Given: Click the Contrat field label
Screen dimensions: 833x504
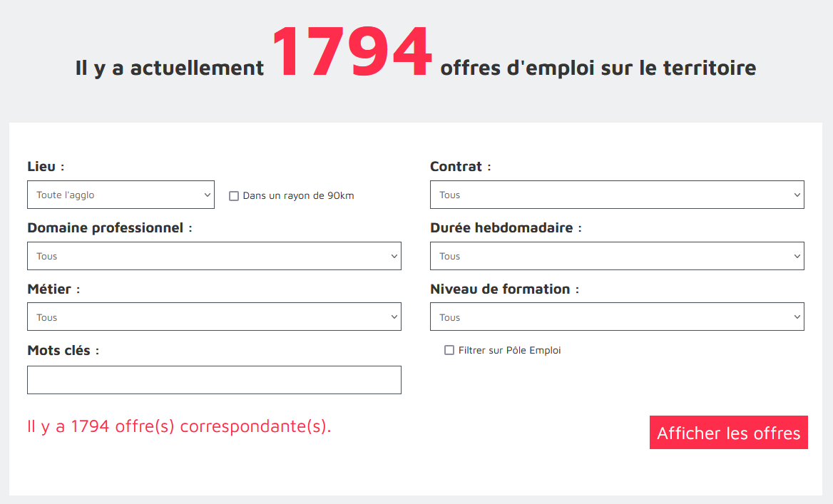Looking at the screenshot, I should (x=456, y=167).
